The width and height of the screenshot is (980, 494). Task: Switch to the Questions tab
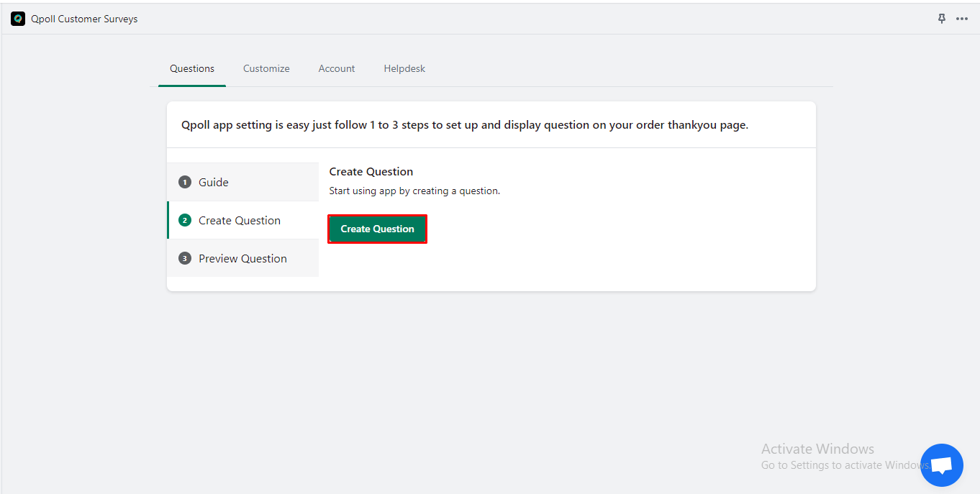pyautogui.click(x=192, y=69)
